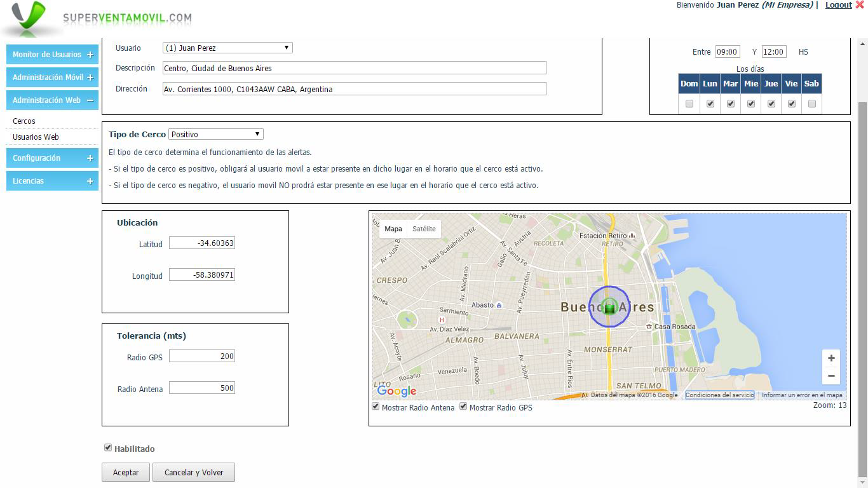Select the Mapa map view
The width and height of the screenshot is (868, 488).
coord(393,229)
